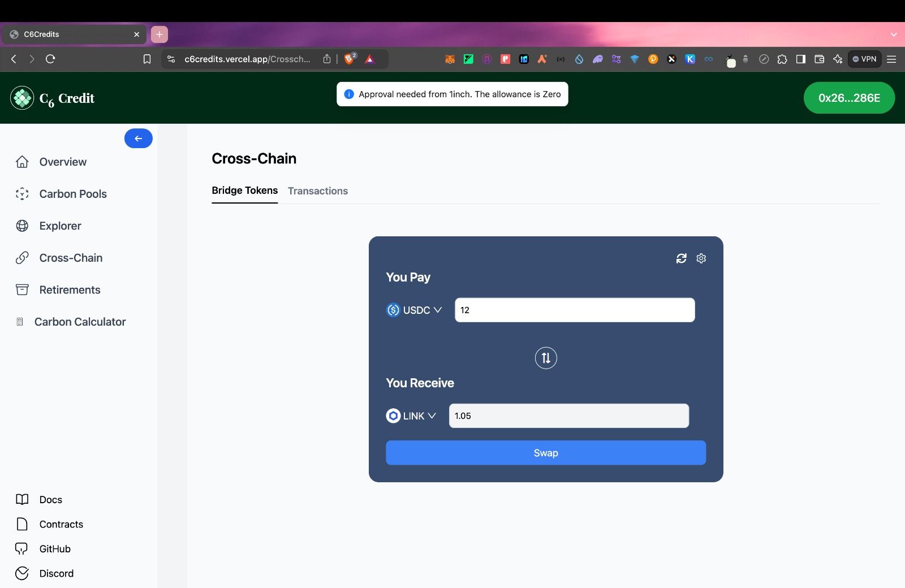Open Carbon Pools in sidebar
Screen dimensions: 905x588
[73, 194]
